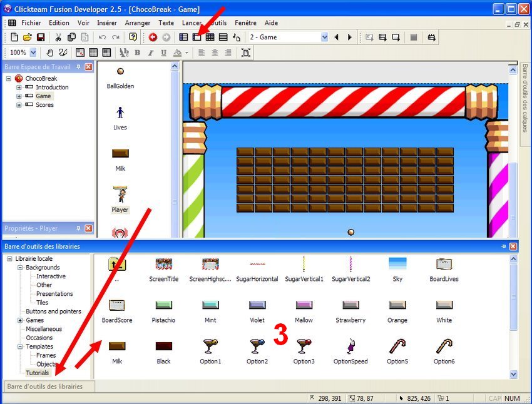Click the Cut scissors icon
Screen dimensions: 532x404
click(x=58, y=37)
